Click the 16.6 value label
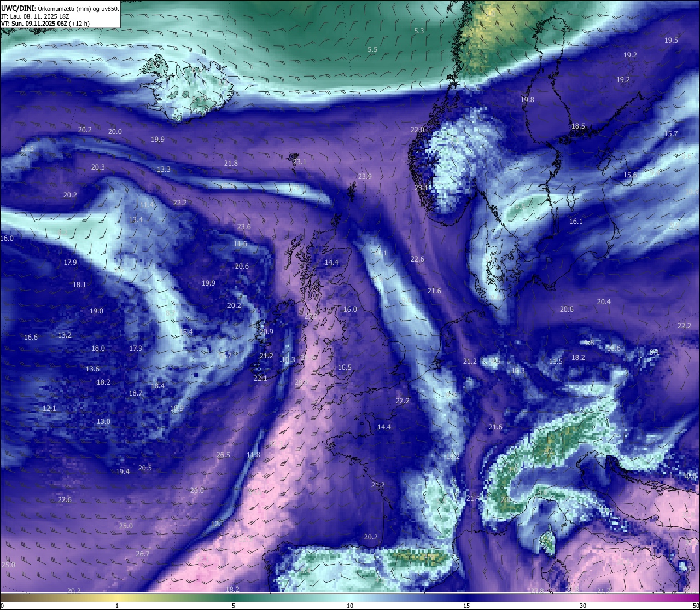The width and height of the screenshot is (700, 610). [x=31, y=338]
